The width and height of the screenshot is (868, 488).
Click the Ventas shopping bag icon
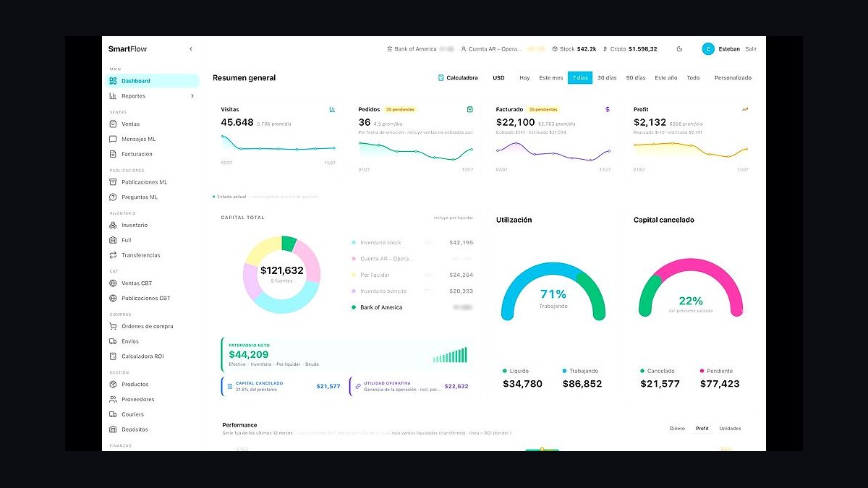point(113,124)
